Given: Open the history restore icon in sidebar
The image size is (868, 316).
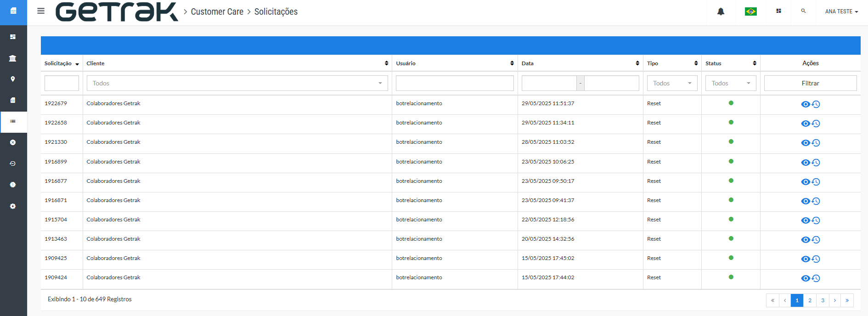Looking at the screenshot, I should coord(13,164).
